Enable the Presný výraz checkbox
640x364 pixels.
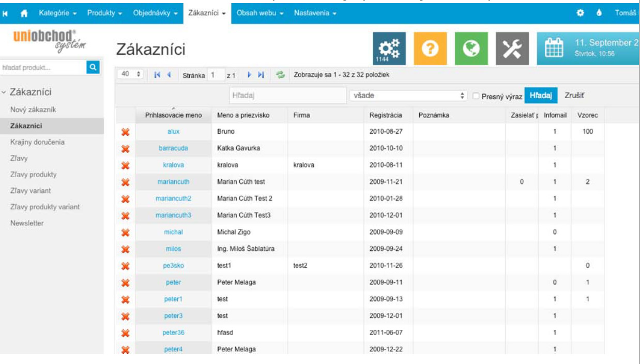point(477,96)
